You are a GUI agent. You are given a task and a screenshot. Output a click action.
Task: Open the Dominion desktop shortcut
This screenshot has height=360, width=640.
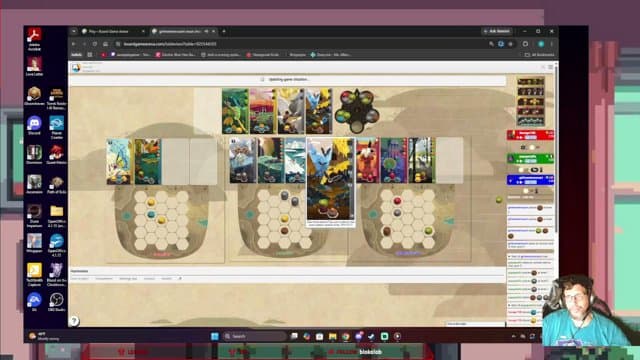point(34,153)
